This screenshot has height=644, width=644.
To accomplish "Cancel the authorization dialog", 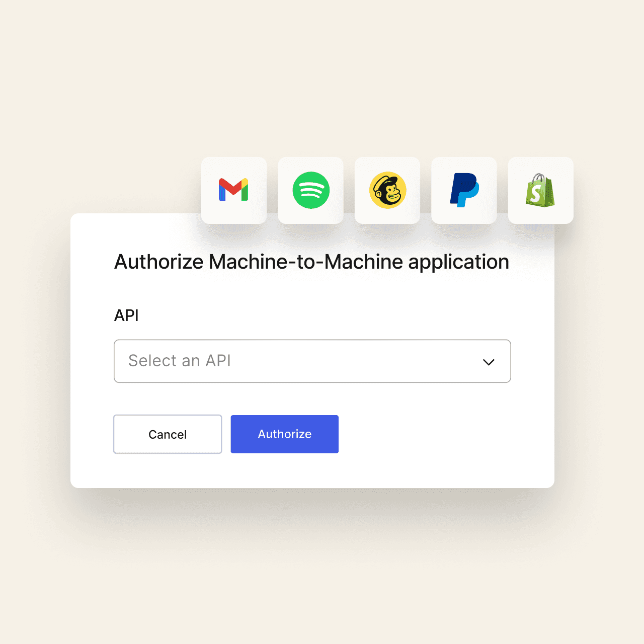I will [168, 434].
